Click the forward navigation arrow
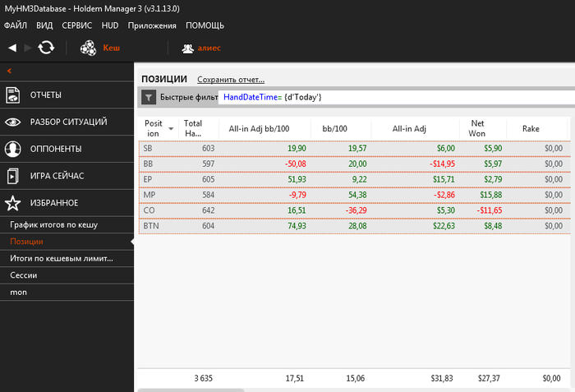This screenshot has height=392, width=575. click(x=28, y=48)
